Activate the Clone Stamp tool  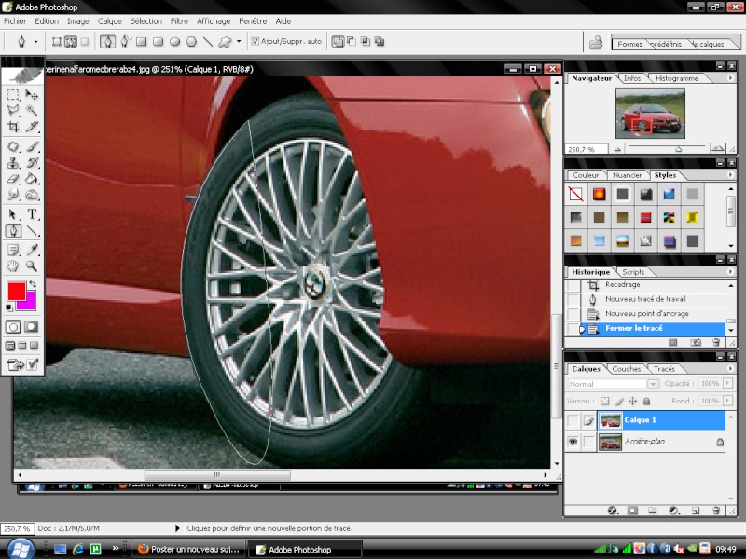tap(13, 162)
